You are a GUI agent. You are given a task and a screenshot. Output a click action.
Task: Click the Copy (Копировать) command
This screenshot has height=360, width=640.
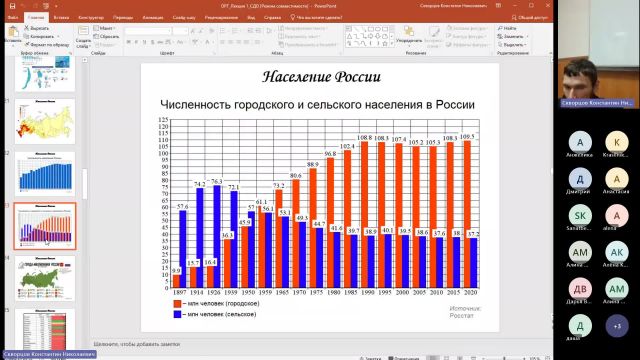[39, 36]
